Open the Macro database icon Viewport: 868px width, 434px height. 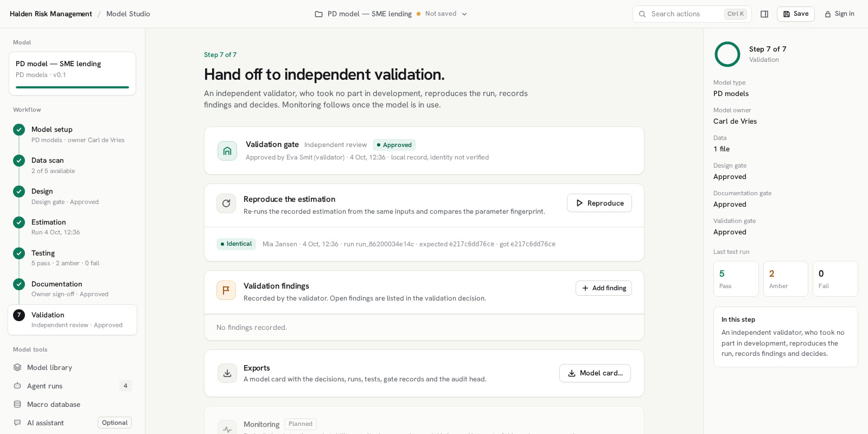[x=17, y=404]
